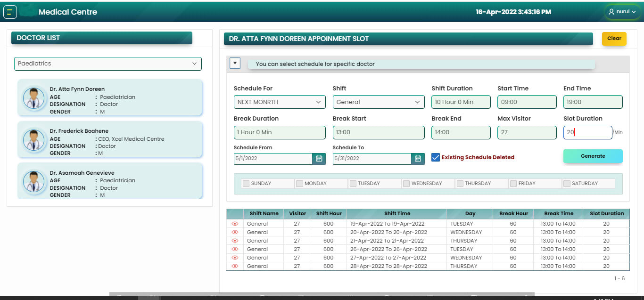Sort by Shift Time column header
644x300 pixels.
pyautogui.click(x=397, y=213)
